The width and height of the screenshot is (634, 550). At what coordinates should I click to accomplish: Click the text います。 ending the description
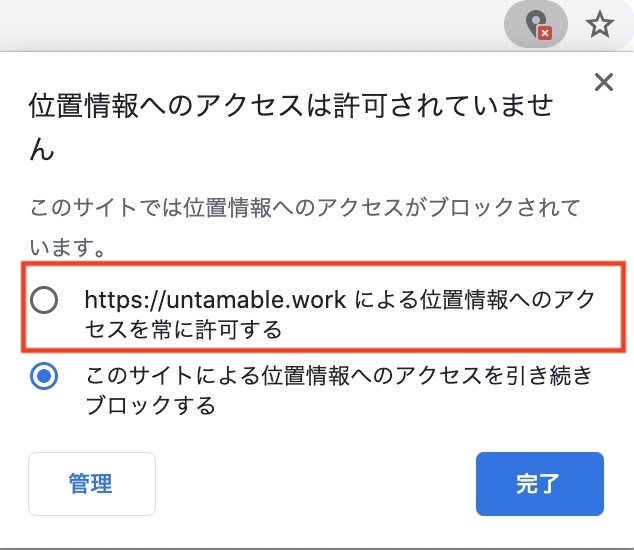69,244
